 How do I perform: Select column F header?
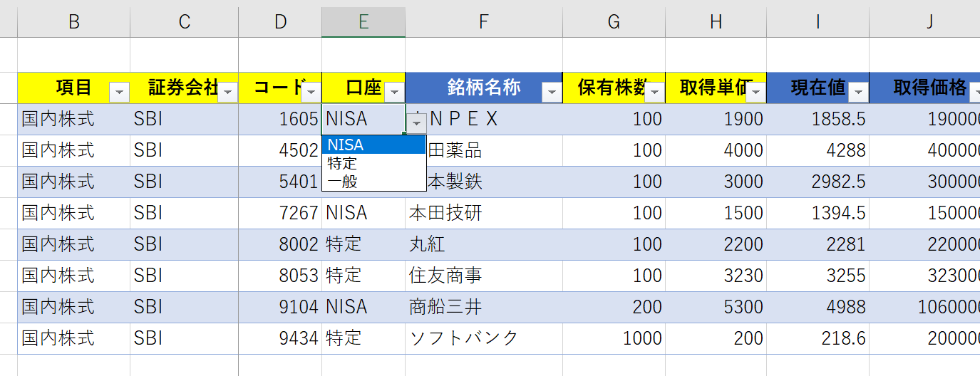point(484,22)
